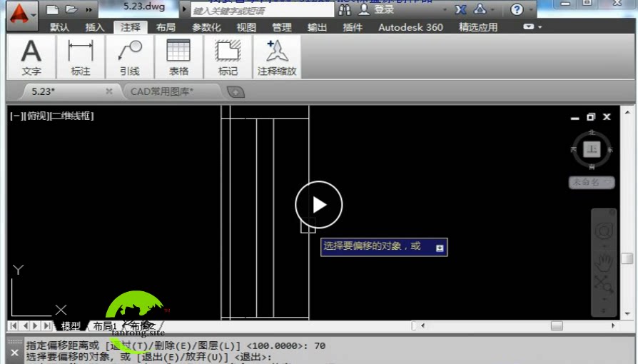This screenshot has width=638, height=364.
Task: Click the horizontal scrollbar right arrow
Action: click(613, 325)
